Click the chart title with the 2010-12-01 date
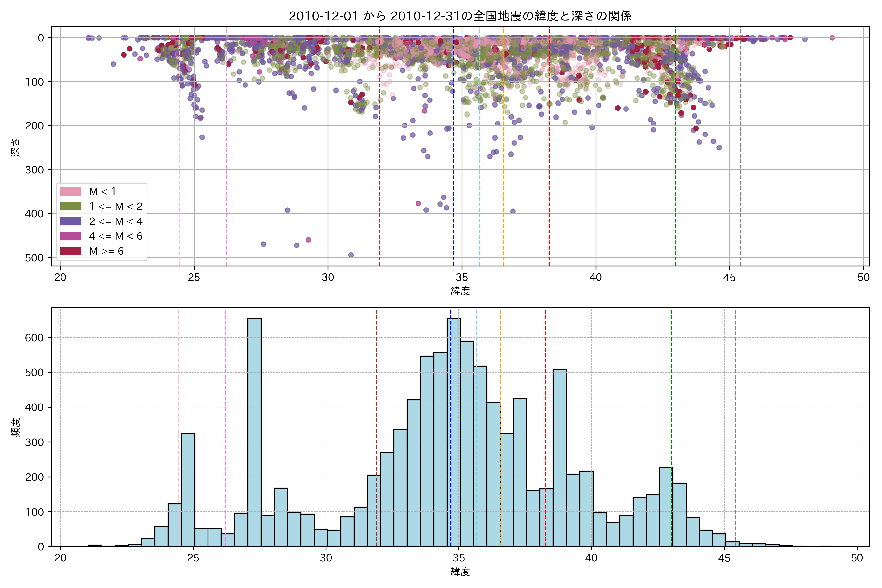The image size is (882, 588). (460, 16)
